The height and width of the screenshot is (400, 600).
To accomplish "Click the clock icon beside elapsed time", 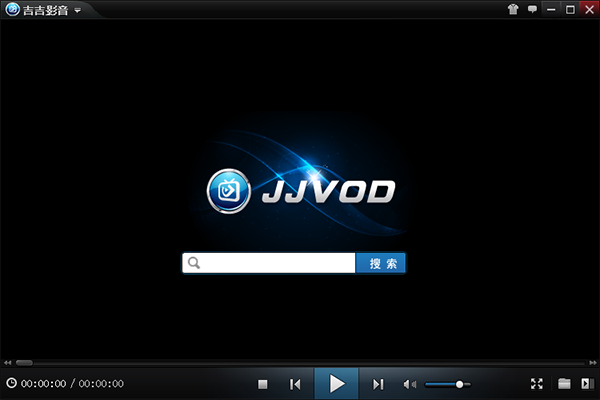I will (x=11, y=383).
